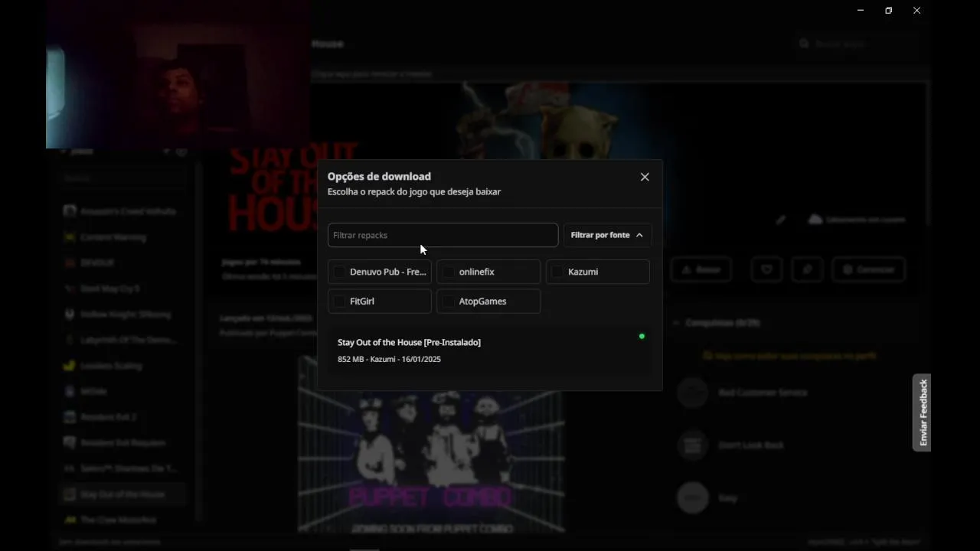The height and width of the screenshot is (551, 980).
Task: Open the cloud save option
Action: [x=857, y=220]
